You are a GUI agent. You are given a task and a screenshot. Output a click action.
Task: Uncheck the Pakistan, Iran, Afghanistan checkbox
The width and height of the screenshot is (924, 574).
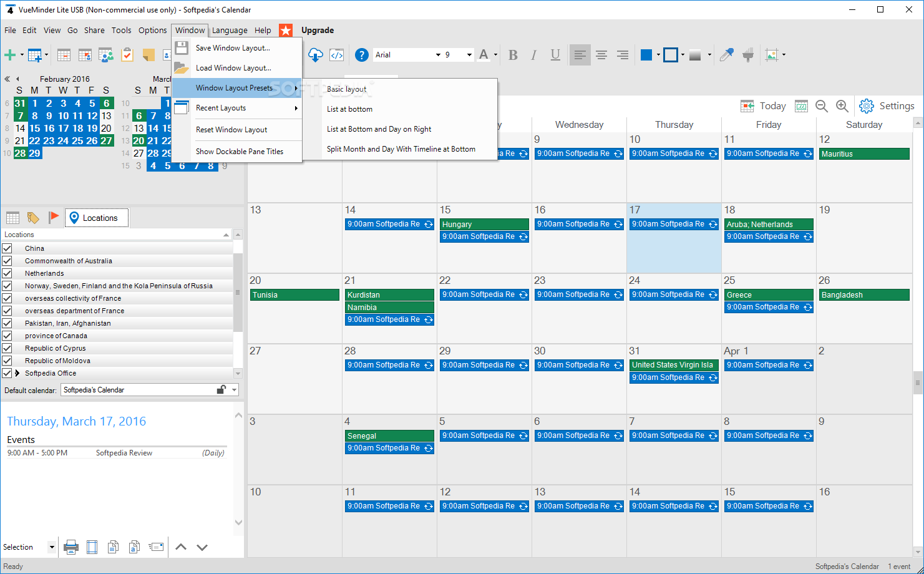click(x=7, y=323)
